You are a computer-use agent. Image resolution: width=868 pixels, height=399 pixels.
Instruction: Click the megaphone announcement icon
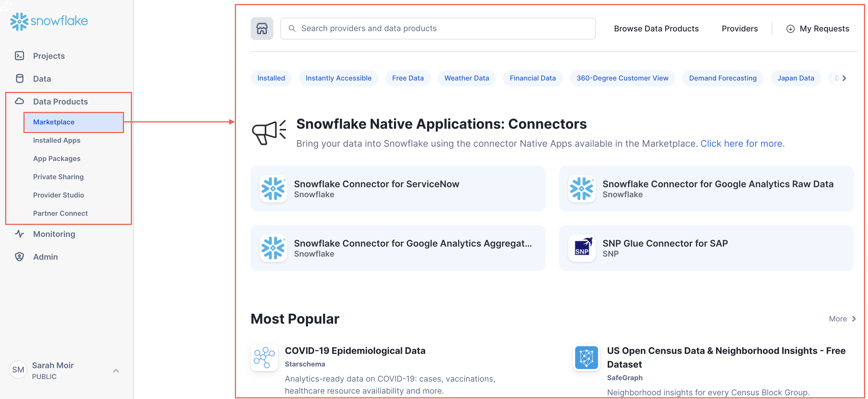coord(269,133)
